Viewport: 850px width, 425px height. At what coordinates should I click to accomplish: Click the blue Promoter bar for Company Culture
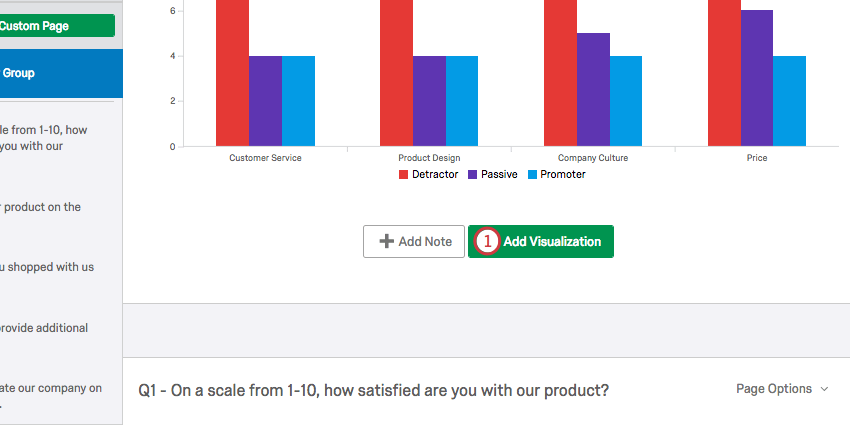pos(625,101)
